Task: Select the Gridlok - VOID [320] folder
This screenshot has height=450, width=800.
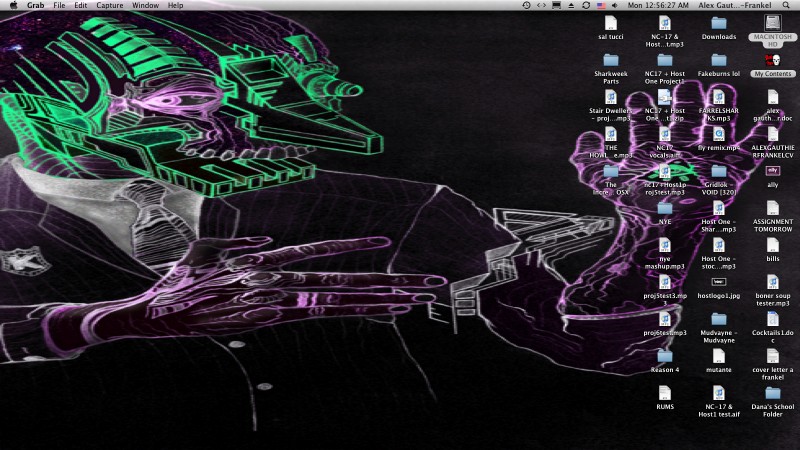Action: [719, 171]
